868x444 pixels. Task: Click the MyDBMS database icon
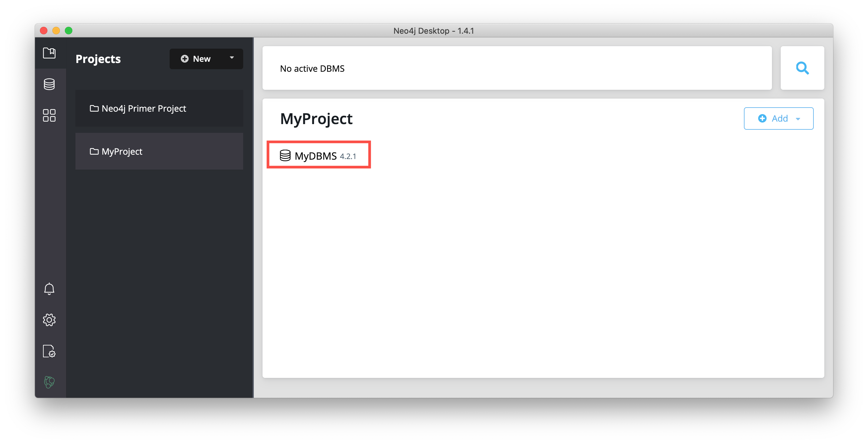pos(285,155)
